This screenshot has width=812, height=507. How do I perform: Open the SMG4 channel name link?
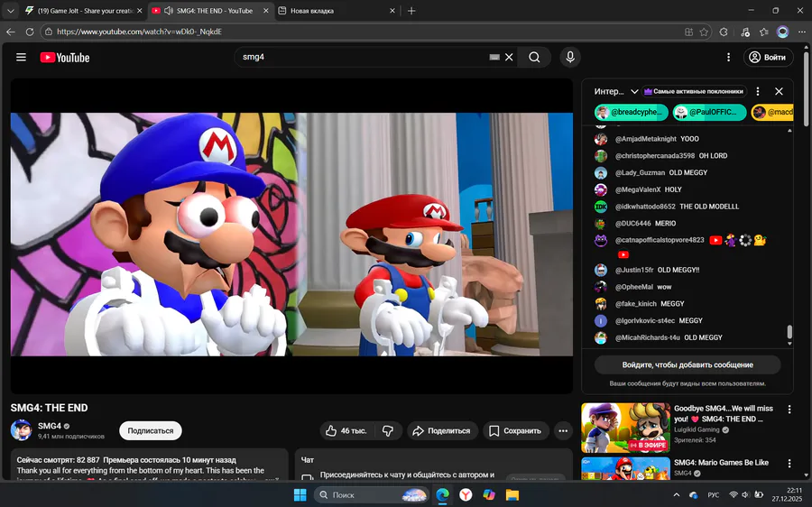(50, 426)
